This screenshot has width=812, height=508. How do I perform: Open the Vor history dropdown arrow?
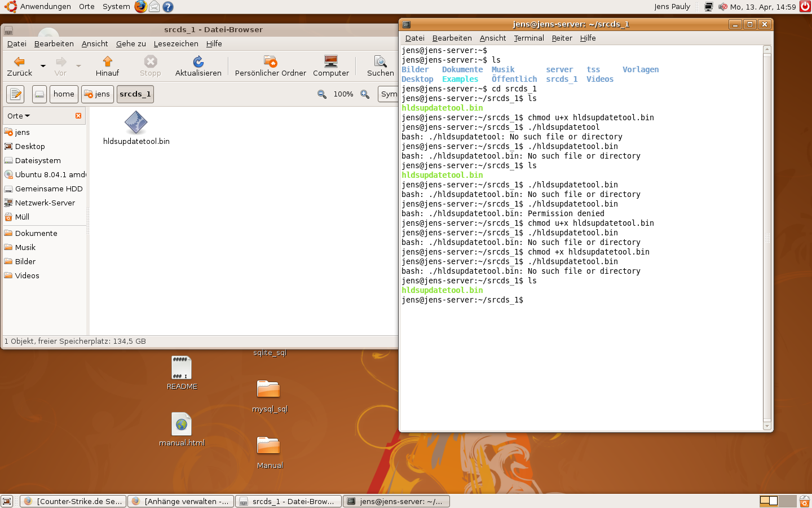78,66
